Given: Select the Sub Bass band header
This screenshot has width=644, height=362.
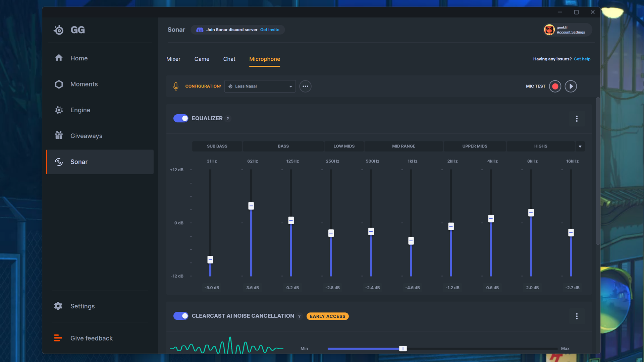Looking at the screenshot, I should click(217, 146).
